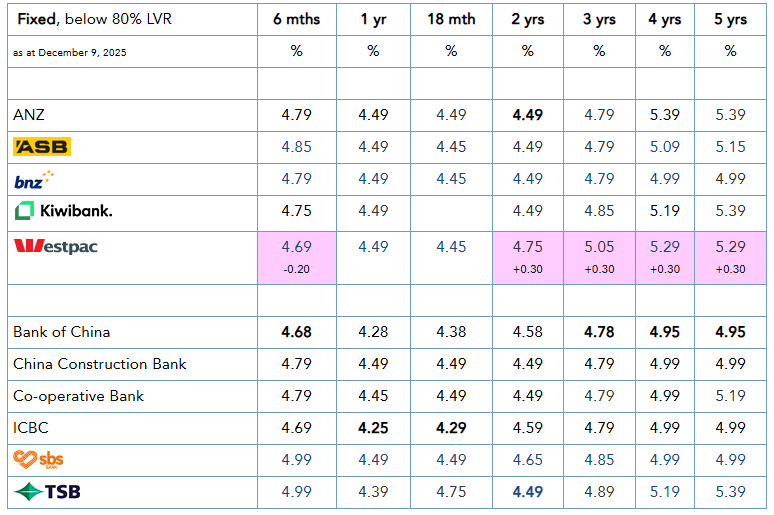Open the BNZ logo link
The image size is (774, 515).
pos(33,179)
